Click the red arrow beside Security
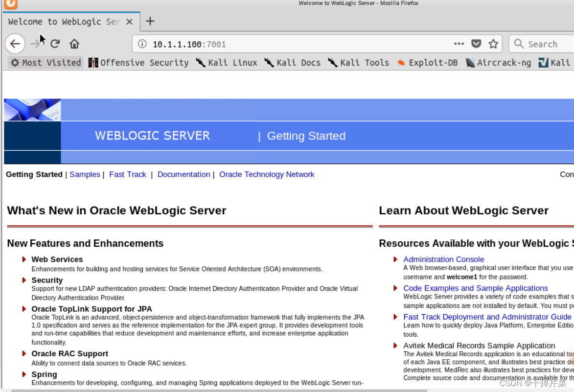The image size is (574, 392). tap(24, 280)
